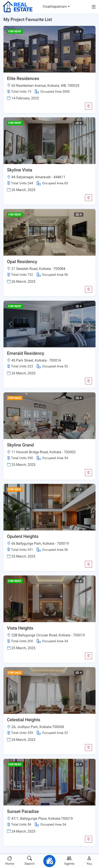Viewport: 99px width, 868px height.
Task: Delete Emerald Residency favourite
Action: [x=89, y=381]
